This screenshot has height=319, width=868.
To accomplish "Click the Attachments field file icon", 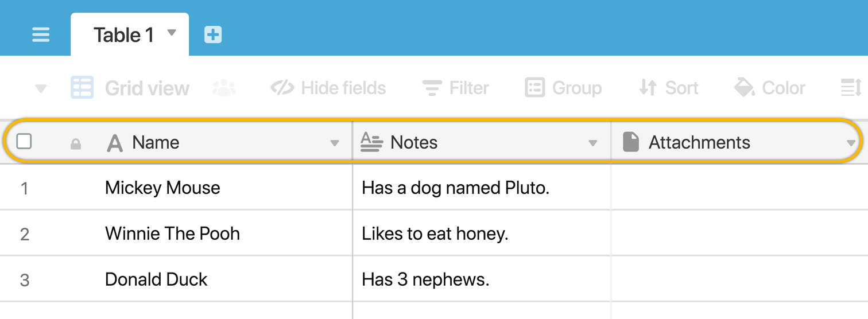I will pyautogui.click(x=631, y=142).
